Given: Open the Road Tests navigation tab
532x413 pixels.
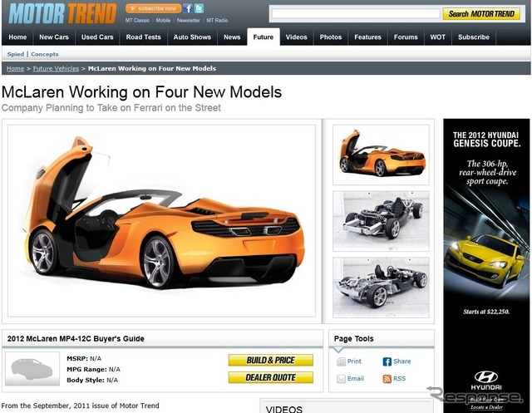Looking at the screenshot, I should tap(143, 37).
